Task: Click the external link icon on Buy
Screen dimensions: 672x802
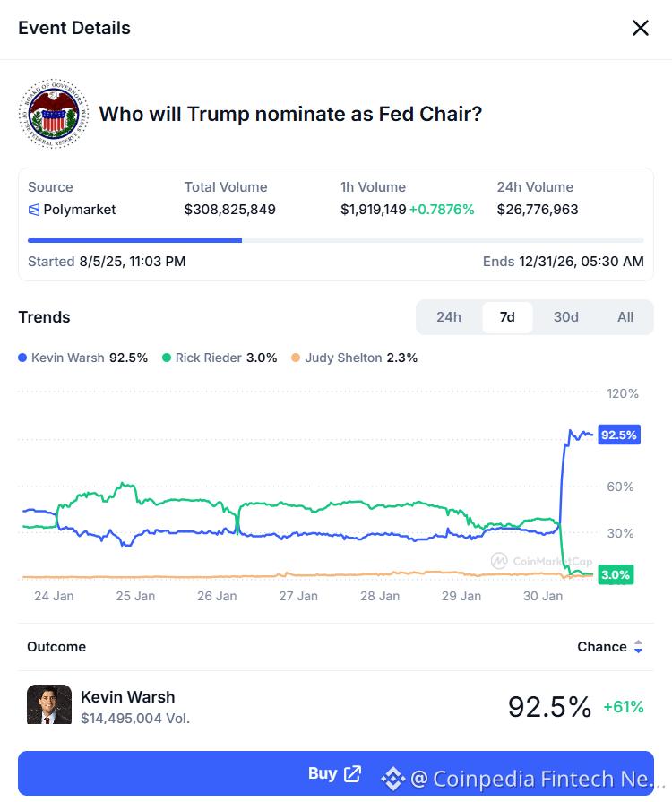Action: coord(353,773)
